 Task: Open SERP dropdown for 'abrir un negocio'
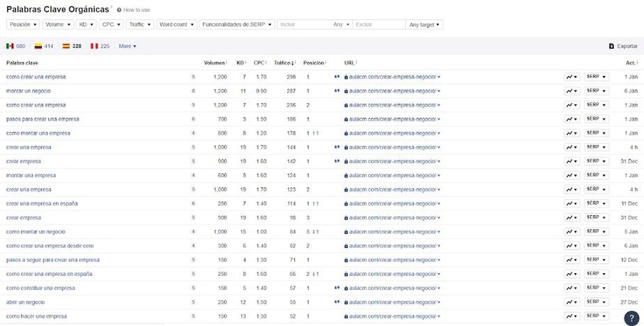(x=597, y=302)
